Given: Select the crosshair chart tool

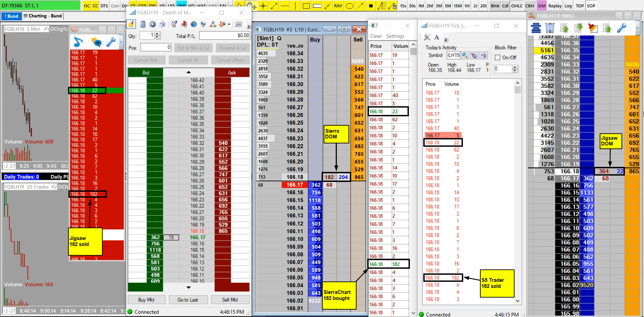Looking at the screenshot, I should point(263,6).
